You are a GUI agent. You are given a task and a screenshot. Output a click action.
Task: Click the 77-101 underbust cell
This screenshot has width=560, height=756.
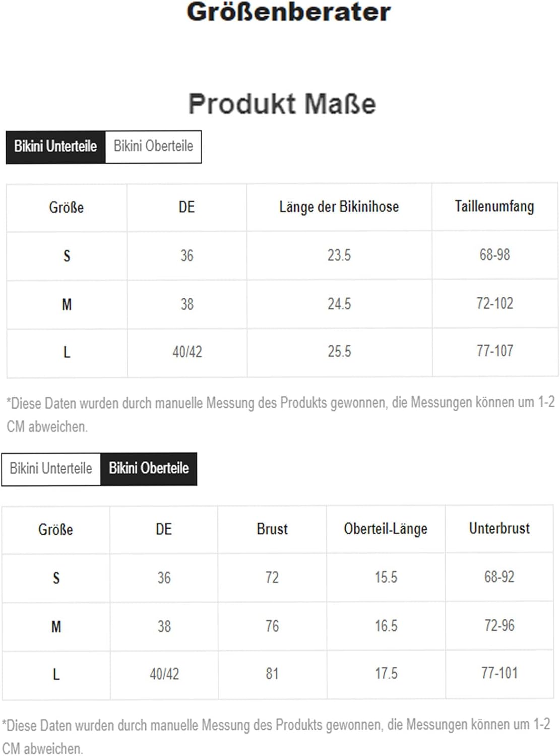tap(499, 673)
